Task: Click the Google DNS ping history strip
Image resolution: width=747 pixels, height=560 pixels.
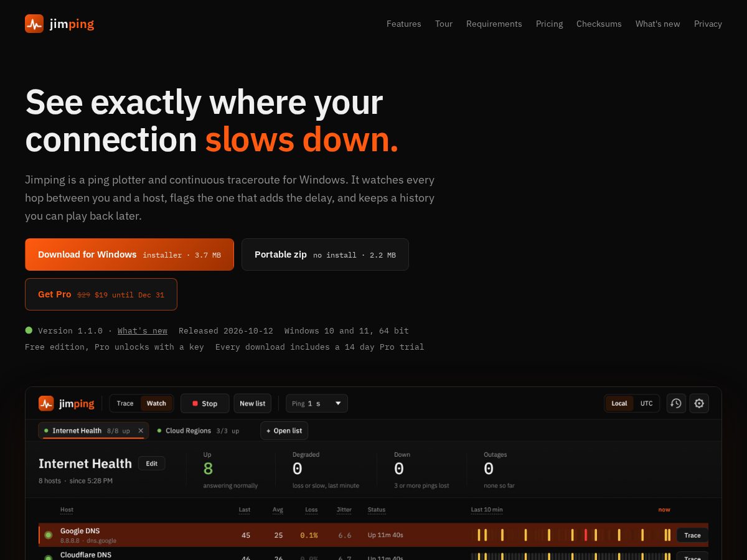Action: [x=571, y=535]
